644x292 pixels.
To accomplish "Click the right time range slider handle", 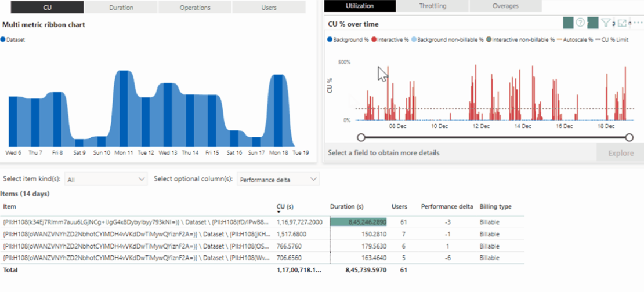I will click(x=629, y=137).
